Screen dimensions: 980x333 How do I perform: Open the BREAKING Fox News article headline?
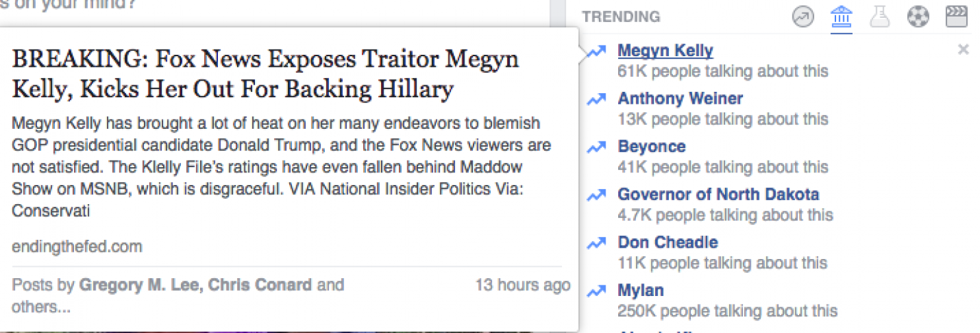(265, 73)
